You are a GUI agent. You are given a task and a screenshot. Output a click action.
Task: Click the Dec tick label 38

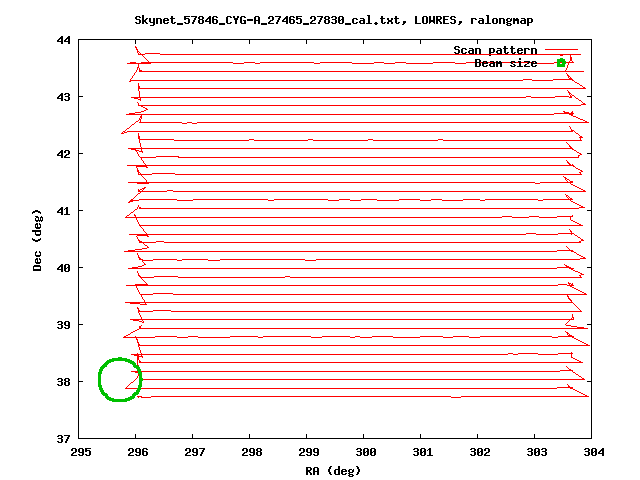tap(64, 382)
